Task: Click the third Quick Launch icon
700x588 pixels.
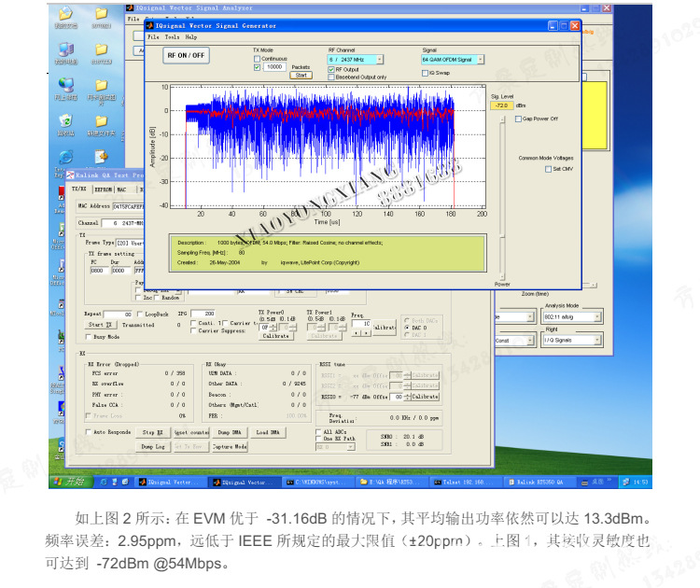Action: coord(125,482)
